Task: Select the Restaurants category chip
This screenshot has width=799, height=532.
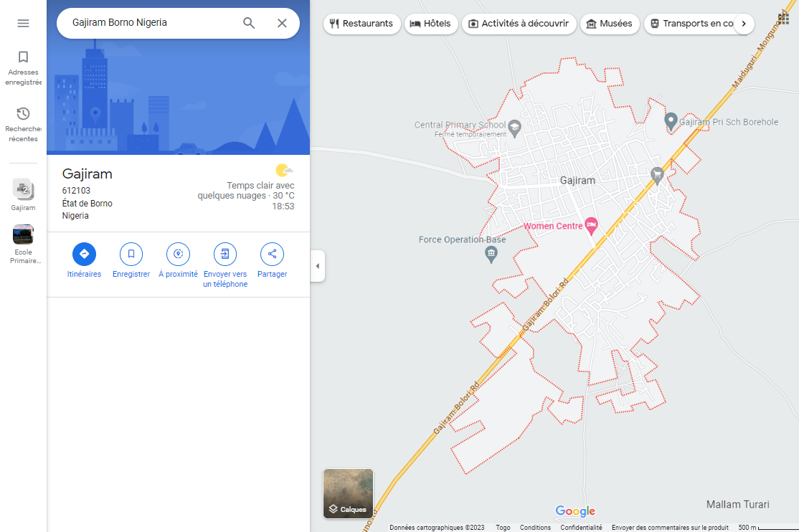Action: 361,24
